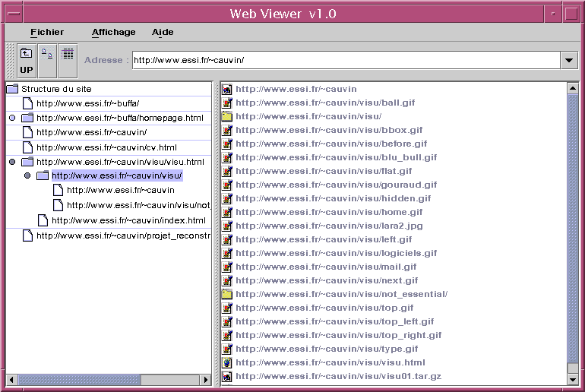Viewport: 585px width, 392px height.
Task: Click the file list's scroll down arrow
Action: pos(573,378)
